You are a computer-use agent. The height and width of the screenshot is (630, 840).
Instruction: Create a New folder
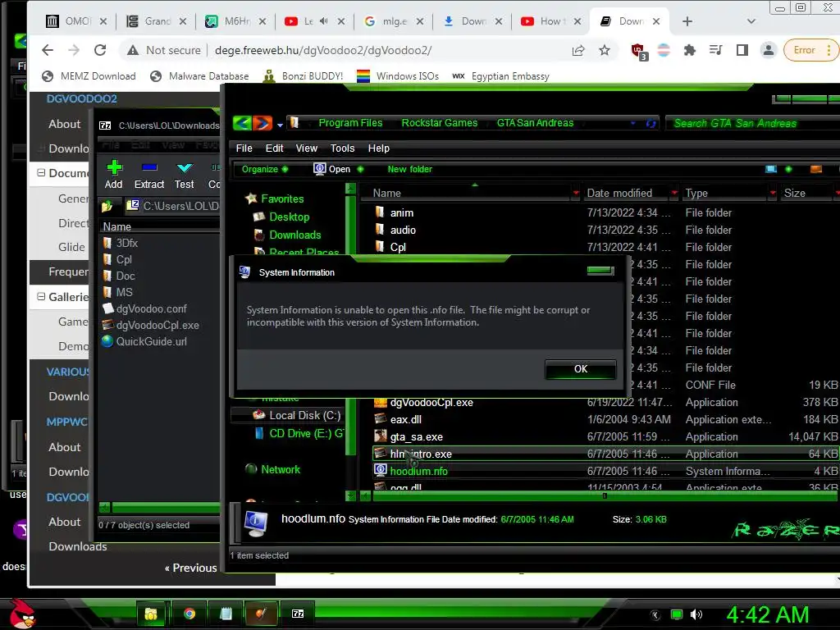(410, 169)
